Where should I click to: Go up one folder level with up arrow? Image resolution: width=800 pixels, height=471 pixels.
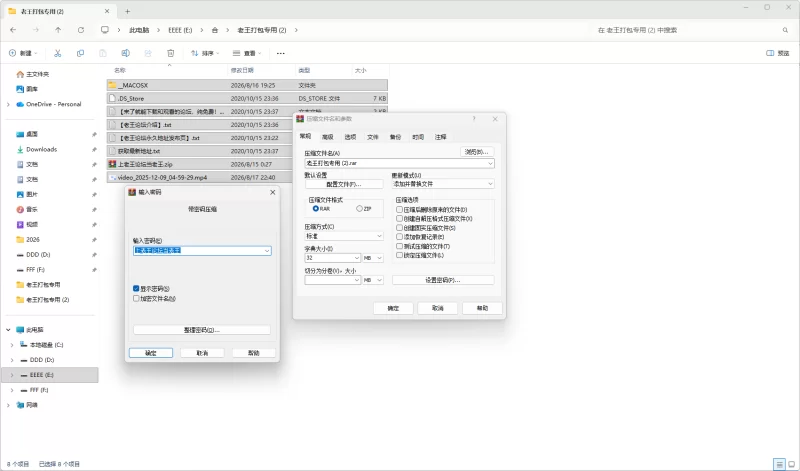pyautogui.click(x=58, y=30)
